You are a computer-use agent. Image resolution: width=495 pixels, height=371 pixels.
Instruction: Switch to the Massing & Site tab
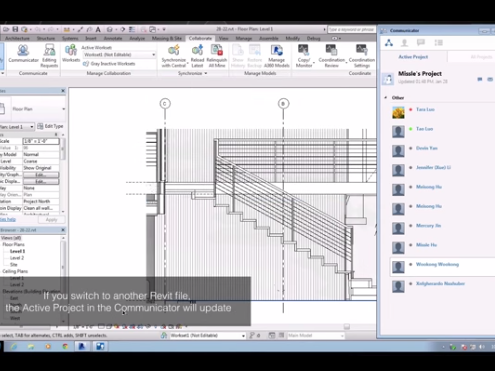[167, 38]
